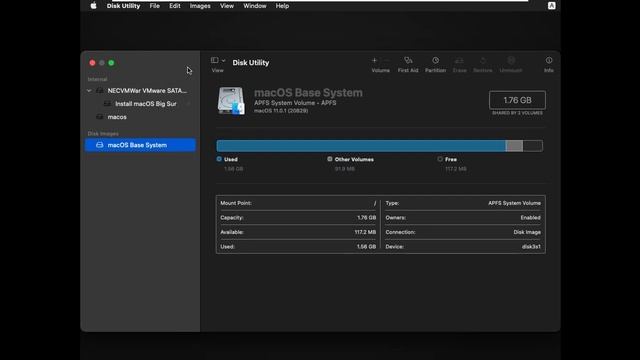
Task: Click the add Volume plus icon
Action: point(374,60)
